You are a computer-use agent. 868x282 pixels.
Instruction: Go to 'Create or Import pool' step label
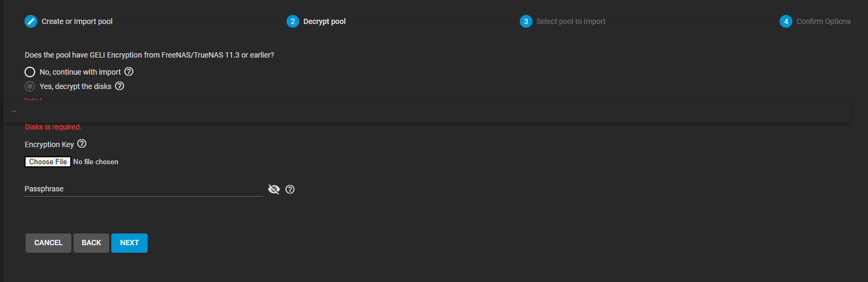click(x=77, y=21)
